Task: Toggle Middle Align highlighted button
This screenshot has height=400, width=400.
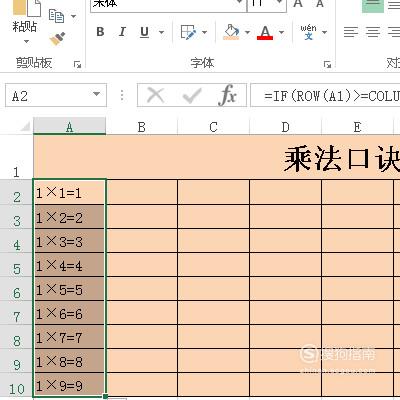Action: tap(373, 5)
